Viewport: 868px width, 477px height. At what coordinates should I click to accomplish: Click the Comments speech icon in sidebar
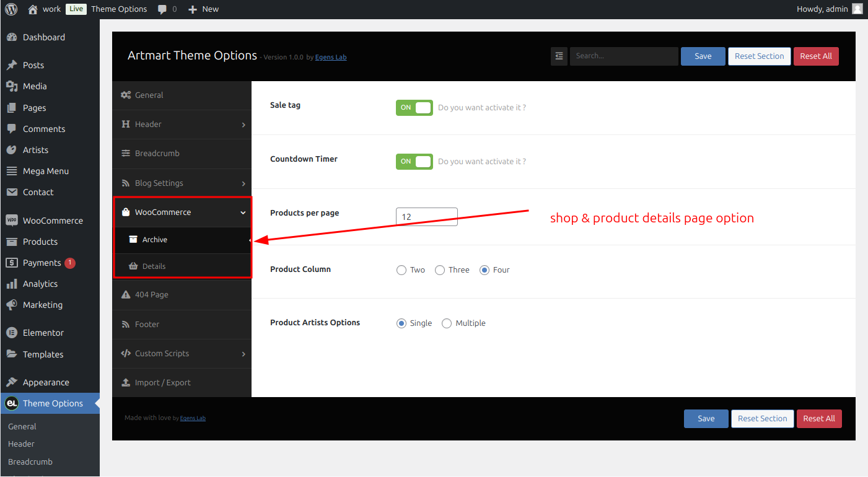coord(12,129)
